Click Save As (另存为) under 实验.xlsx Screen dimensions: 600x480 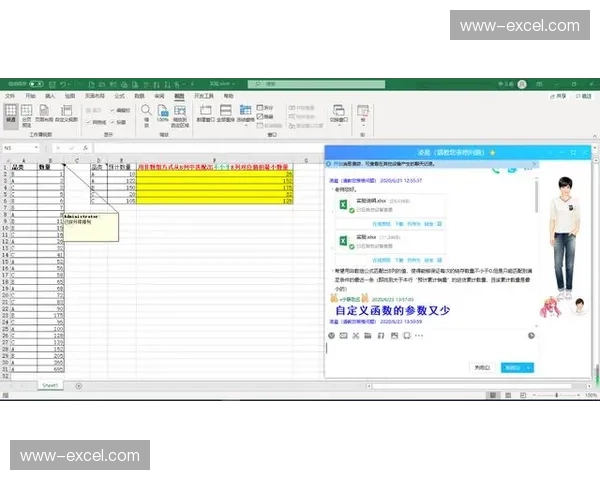(413, 260)
